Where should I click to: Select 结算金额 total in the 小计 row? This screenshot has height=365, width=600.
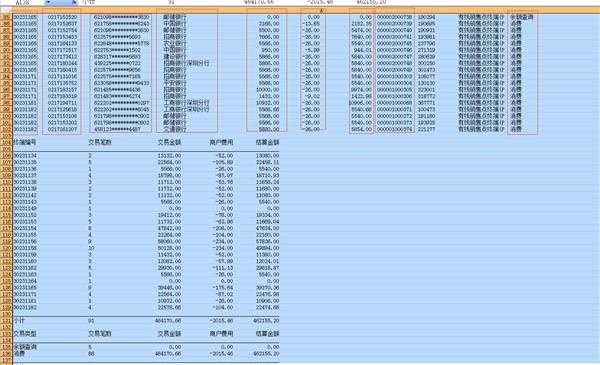(x=266, y=321)
